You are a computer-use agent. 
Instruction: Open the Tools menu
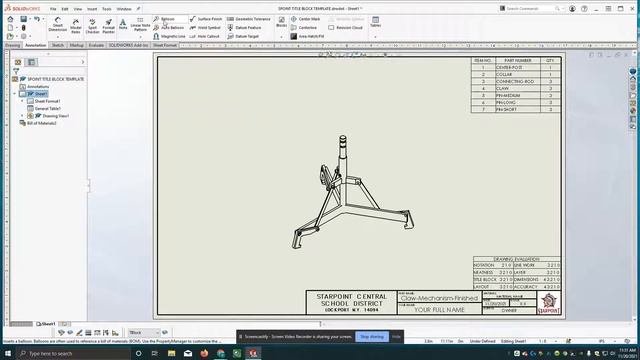click(x=107, y=9)
